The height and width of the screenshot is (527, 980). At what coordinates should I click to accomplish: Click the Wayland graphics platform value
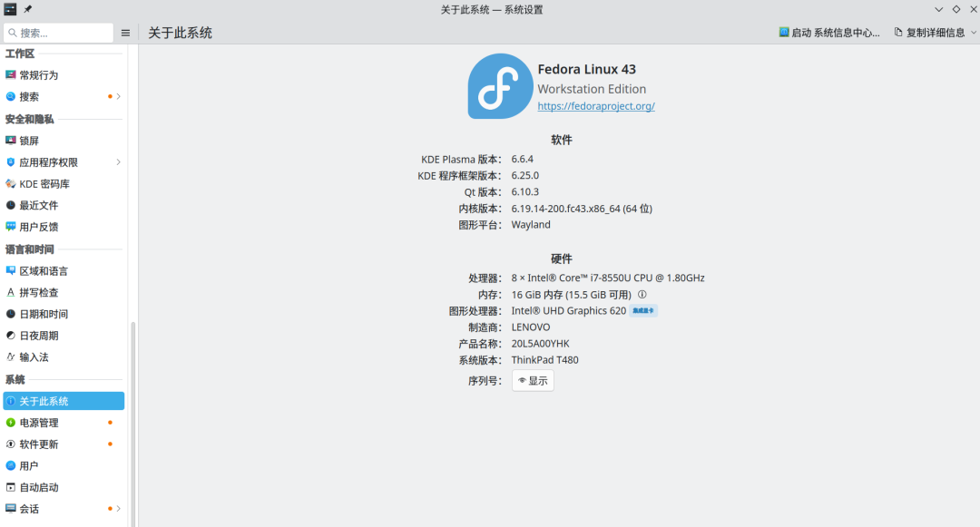point(531,225)
